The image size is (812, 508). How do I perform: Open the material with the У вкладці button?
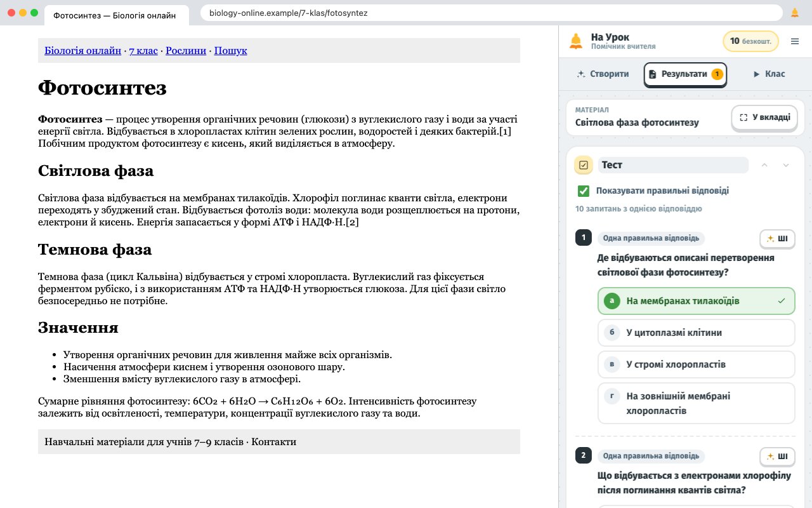pyautogui.click(x=764, y=117)
